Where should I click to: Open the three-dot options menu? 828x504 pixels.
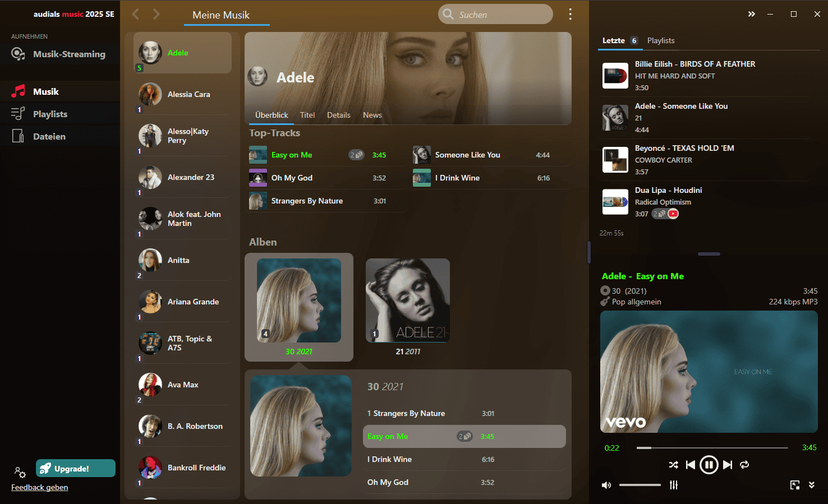coord(570,14)
